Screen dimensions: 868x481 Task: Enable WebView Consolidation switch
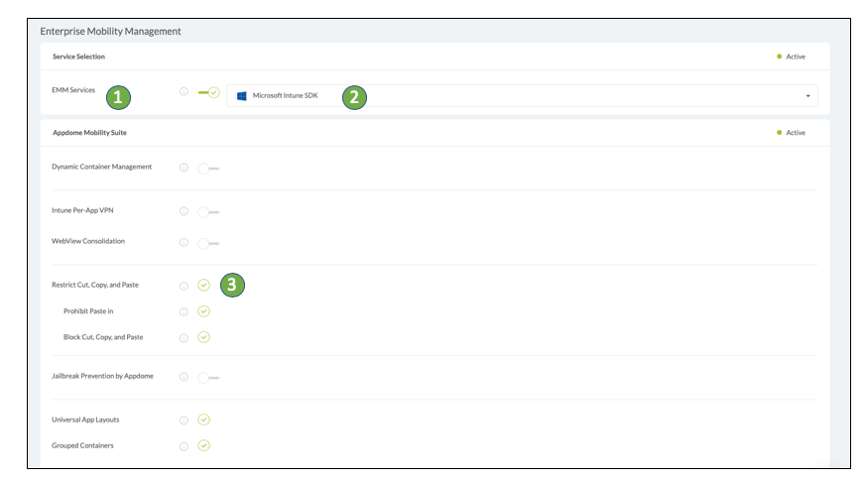click(207, 242)
